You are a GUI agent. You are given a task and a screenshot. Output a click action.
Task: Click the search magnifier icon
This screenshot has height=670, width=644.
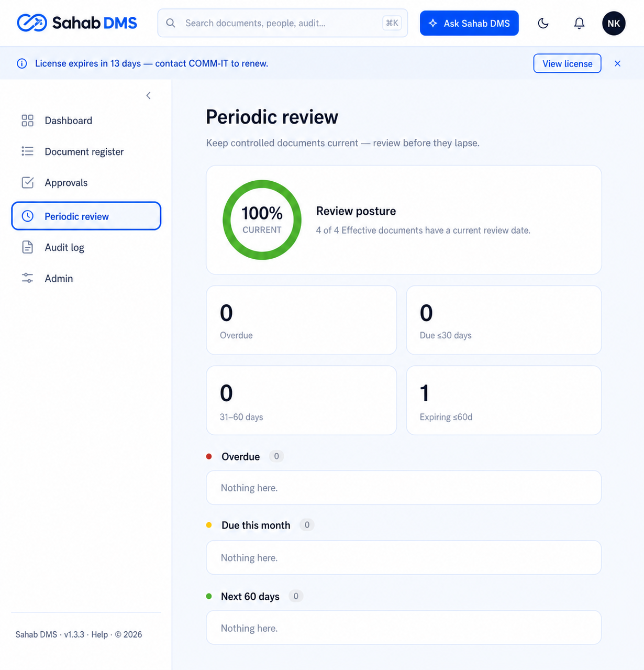pyautogui.click(x=171, y=23)
